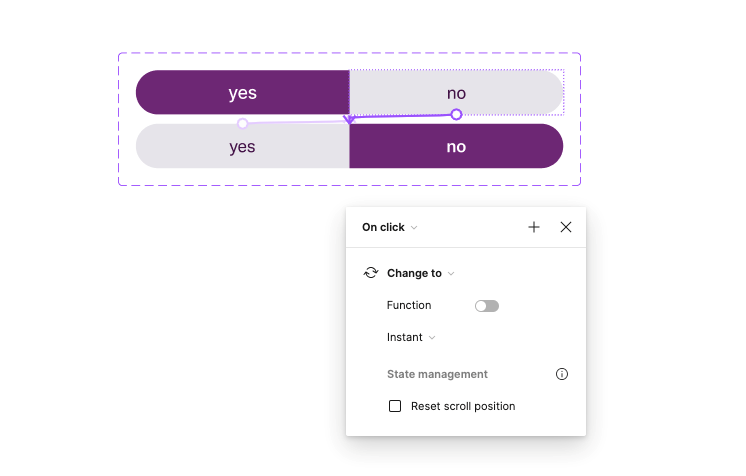The width and height of the screenshot is (746, 476).
Task: Expand the Change to action dropdown
Action: [x=420, y=273]
